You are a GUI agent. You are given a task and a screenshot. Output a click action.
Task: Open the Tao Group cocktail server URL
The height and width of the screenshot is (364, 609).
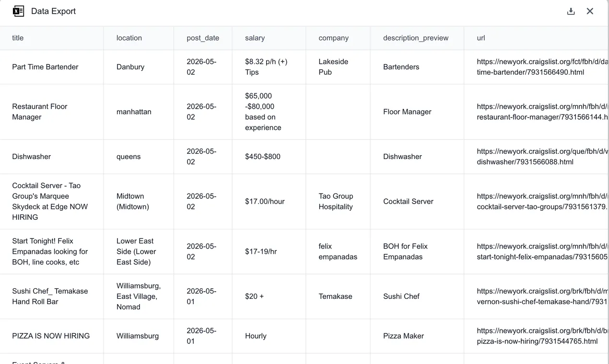(x=542, y=201)
